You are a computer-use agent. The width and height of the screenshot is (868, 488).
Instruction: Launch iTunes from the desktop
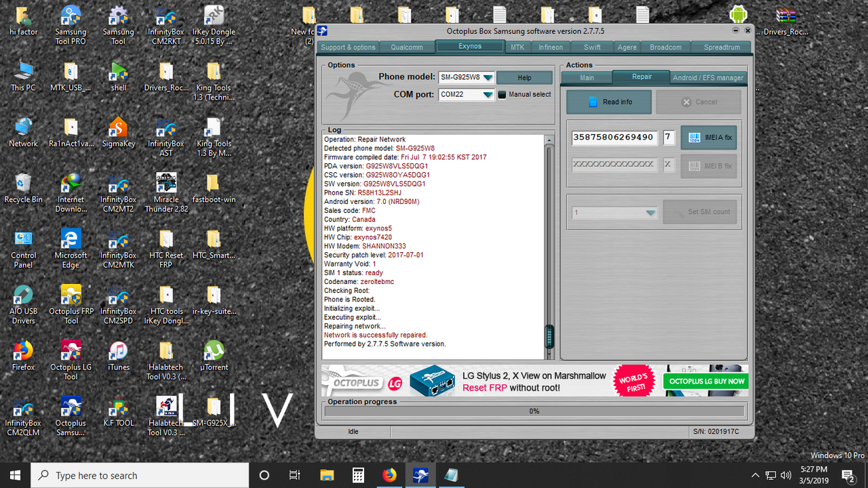point(118,356)
